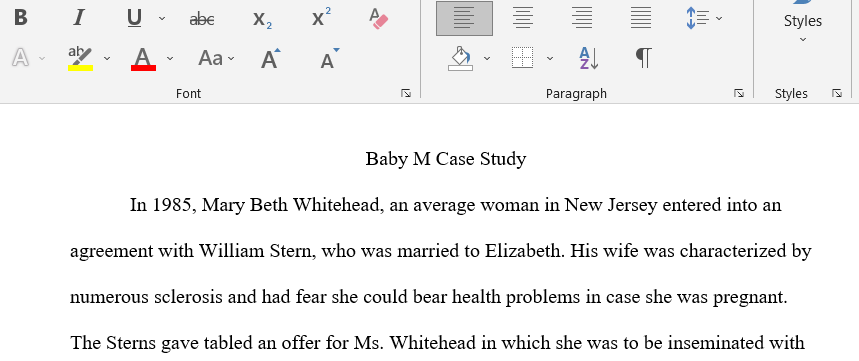Align text right

click(582, 18)
